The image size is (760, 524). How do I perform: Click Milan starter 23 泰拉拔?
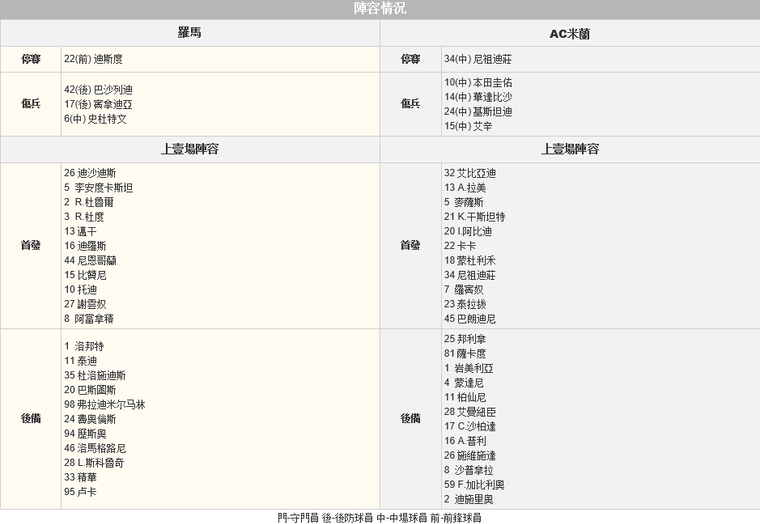(x=465, y=304)
